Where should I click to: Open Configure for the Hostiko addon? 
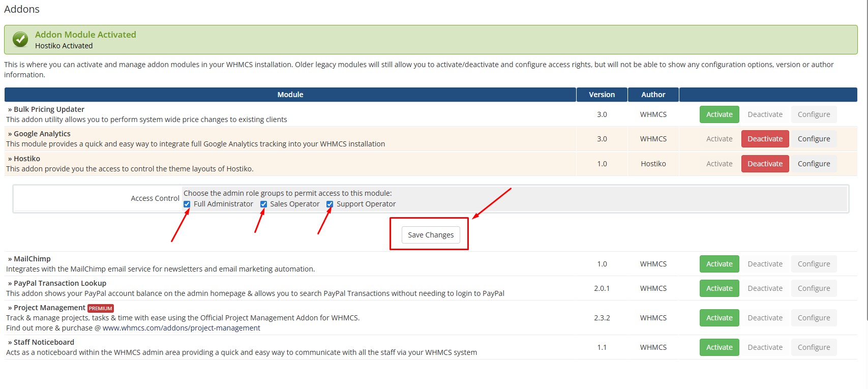[814, 164]
